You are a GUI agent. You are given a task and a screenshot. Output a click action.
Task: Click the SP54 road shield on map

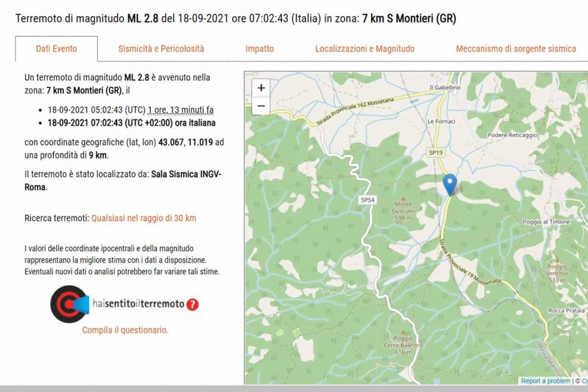(x=367, y=200)
